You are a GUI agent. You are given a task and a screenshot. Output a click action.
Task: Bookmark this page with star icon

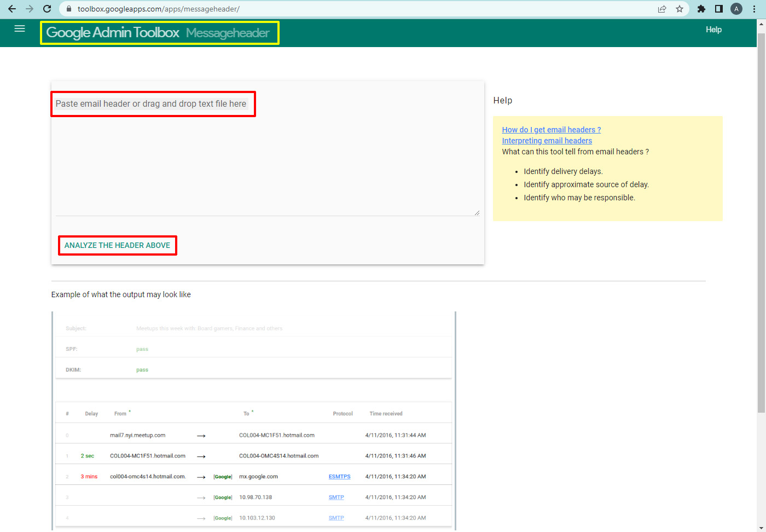680,9
